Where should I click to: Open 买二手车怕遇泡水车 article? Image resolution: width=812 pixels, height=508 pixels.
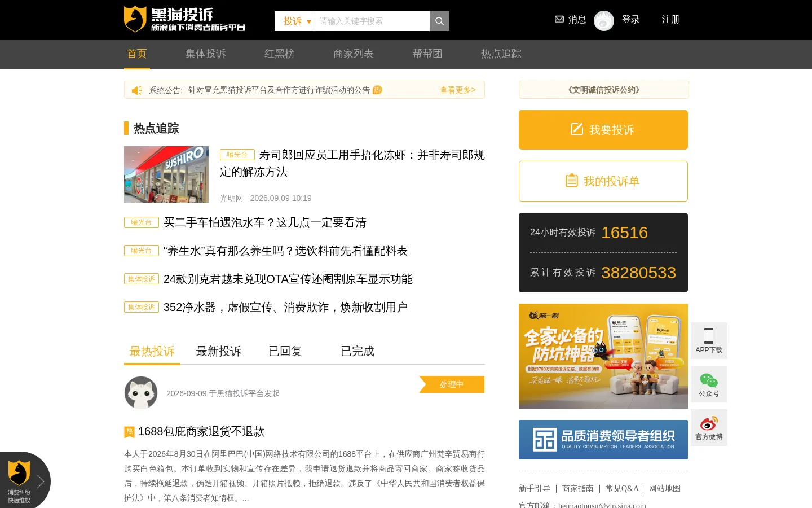[265, 222]
